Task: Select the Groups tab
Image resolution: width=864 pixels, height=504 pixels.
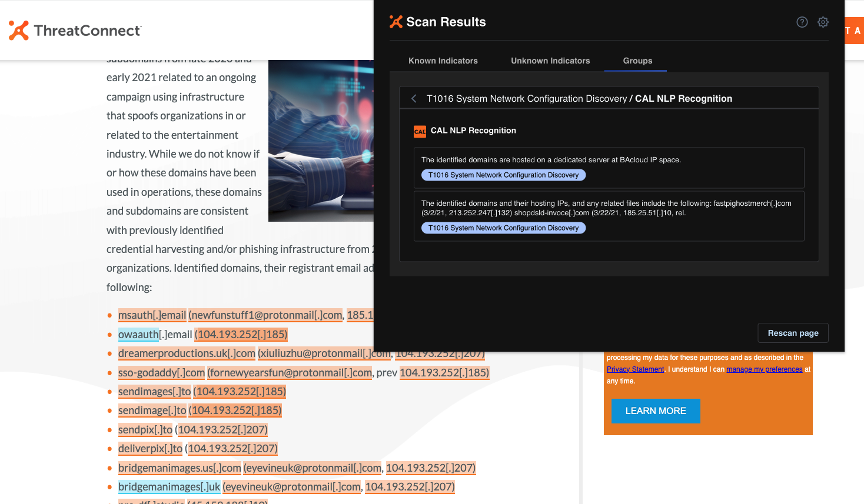Action: pos(637,61)
